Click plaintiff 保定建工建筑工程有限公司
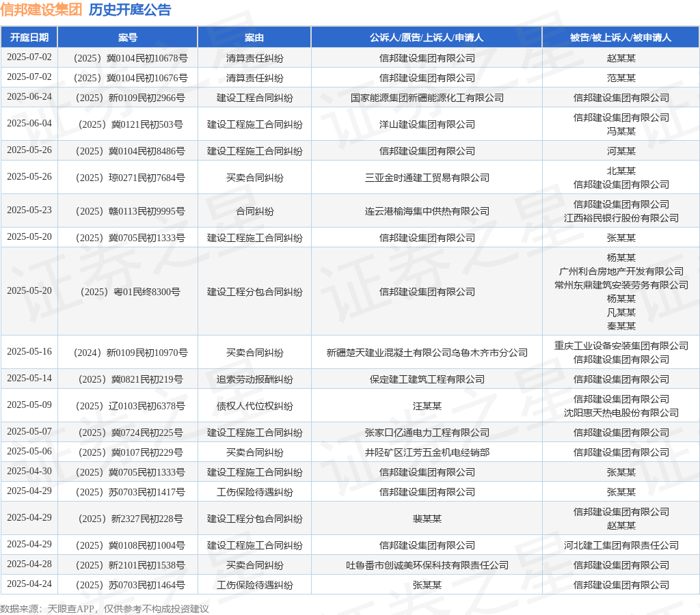700x615 pixels. pyautogui.click(x=427, y=379)
